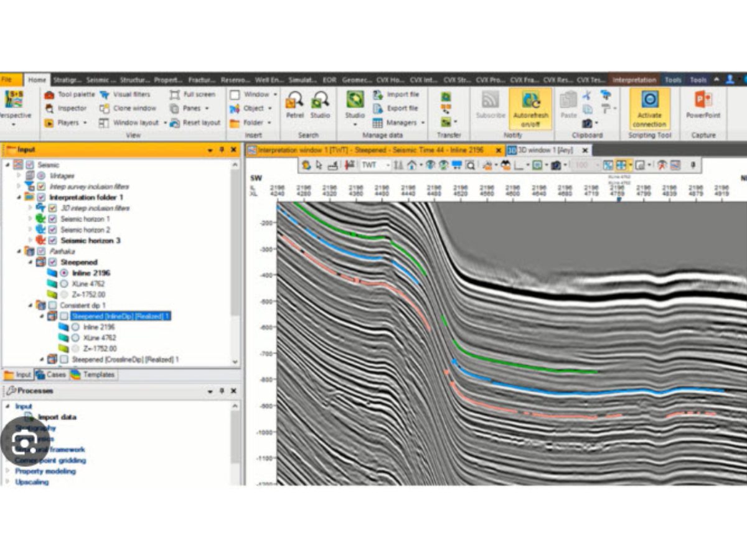Click the scissors Cut icon

587,95
